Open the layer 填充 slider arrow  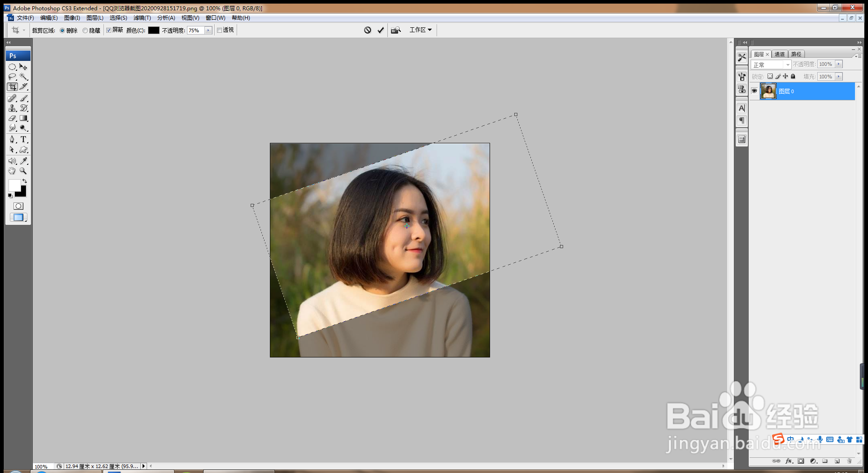[839, 77]
